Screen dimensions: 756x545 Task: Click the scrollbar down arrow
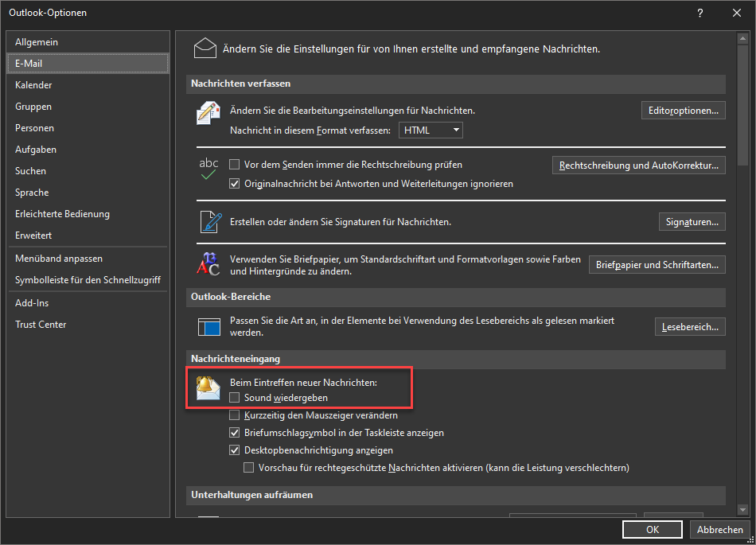click(742, 509)
